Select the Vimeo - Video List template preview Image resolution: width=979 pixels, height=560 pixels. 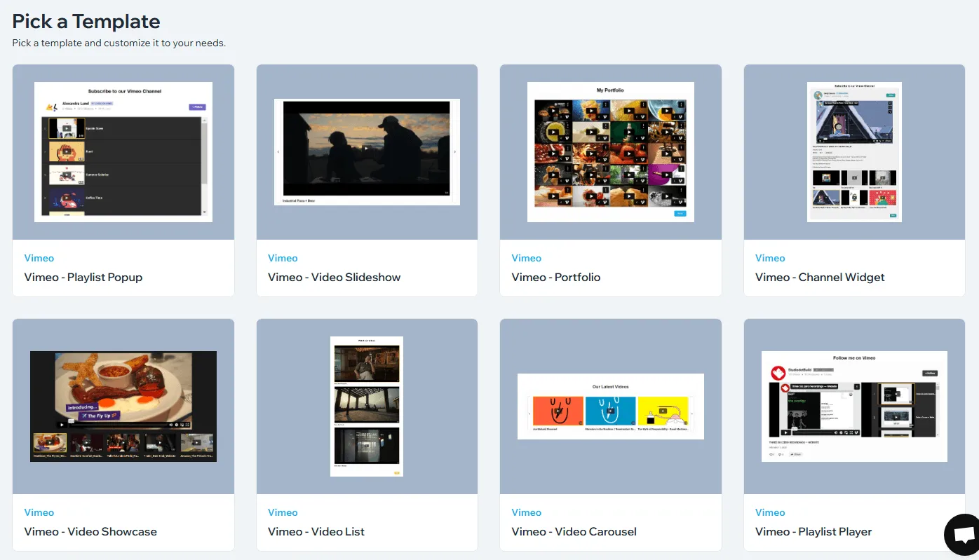(x=367, y=407)
